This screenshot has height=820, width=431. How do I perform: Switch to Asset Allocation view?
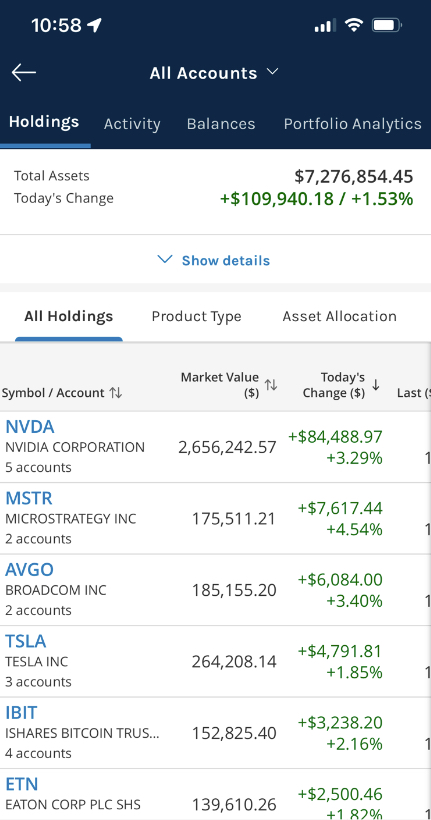click(339, 316)
